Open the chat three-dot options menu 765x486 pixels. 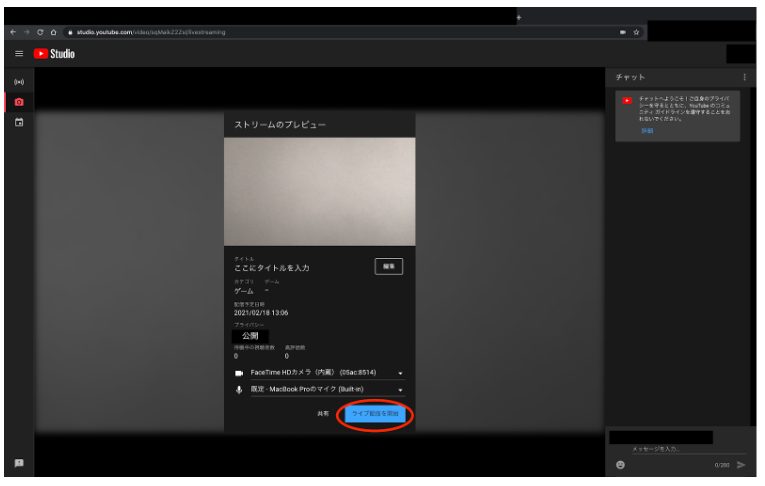[744, 77]
